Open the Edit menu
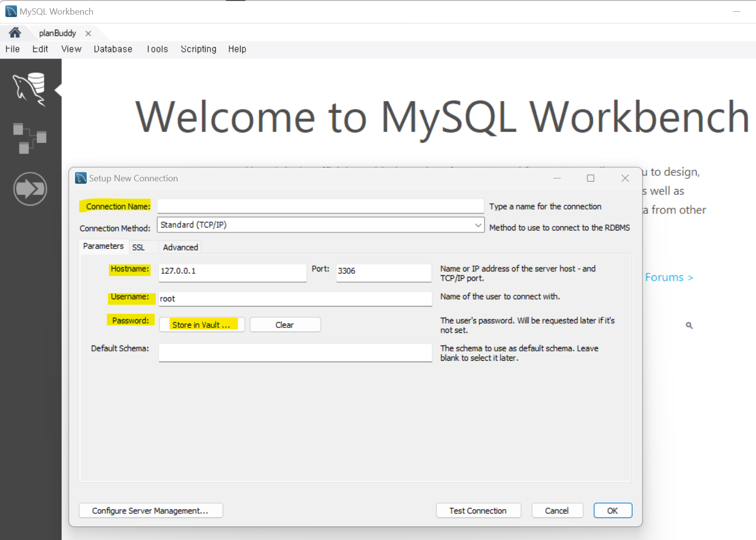Image resolution: width=756 pixels, height=540 pixels. 40,49
